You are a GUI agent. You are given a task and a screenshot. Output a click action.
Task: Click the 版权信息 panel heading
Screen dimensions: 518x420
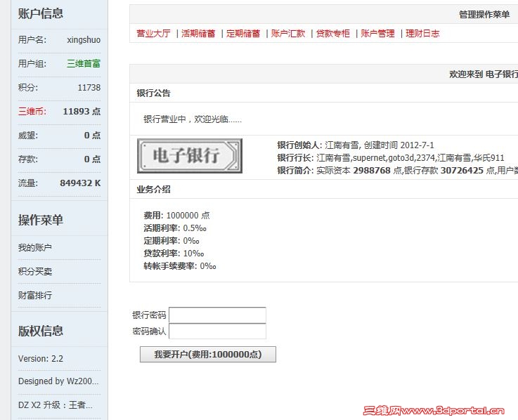[41, 331]
